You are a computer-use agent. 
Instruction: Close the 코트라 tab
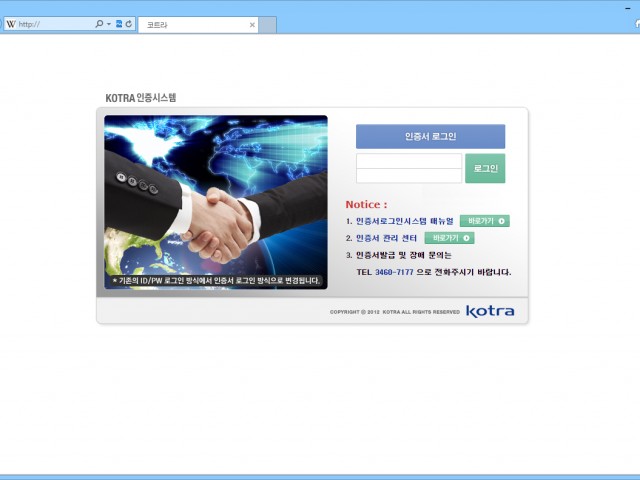(x=252, y=24)
